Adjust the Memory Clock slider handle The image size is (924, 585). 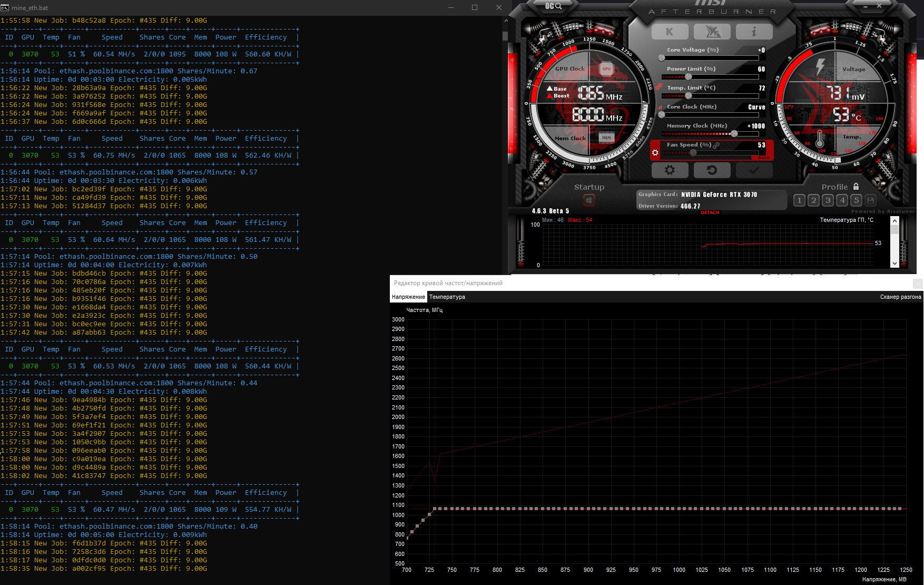tap(734, 134)
